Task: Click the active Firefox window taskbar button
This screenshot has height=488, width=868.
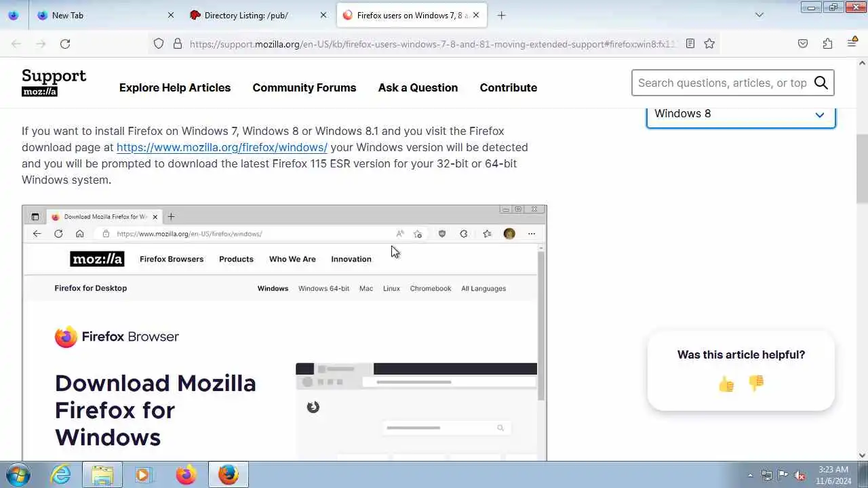Action: click(228, 474)
